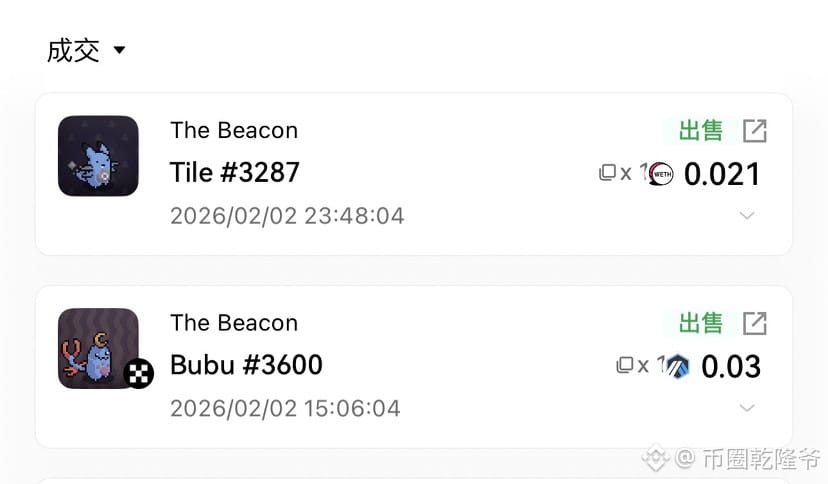The width and height of the screenshot is (828, 484).
Task: Click the WETH token icon beside 0.021
Action: pos(662,174)
